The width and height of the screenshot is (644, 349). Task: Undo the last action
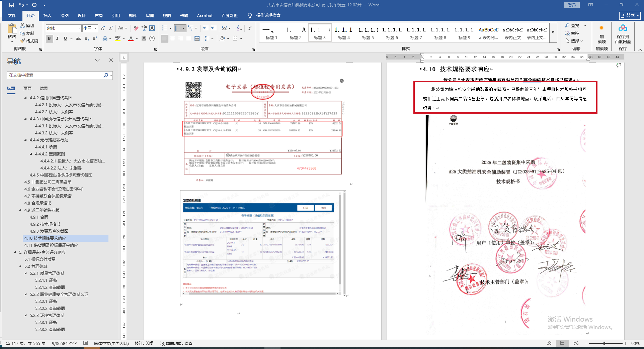(x=21, y=5)
